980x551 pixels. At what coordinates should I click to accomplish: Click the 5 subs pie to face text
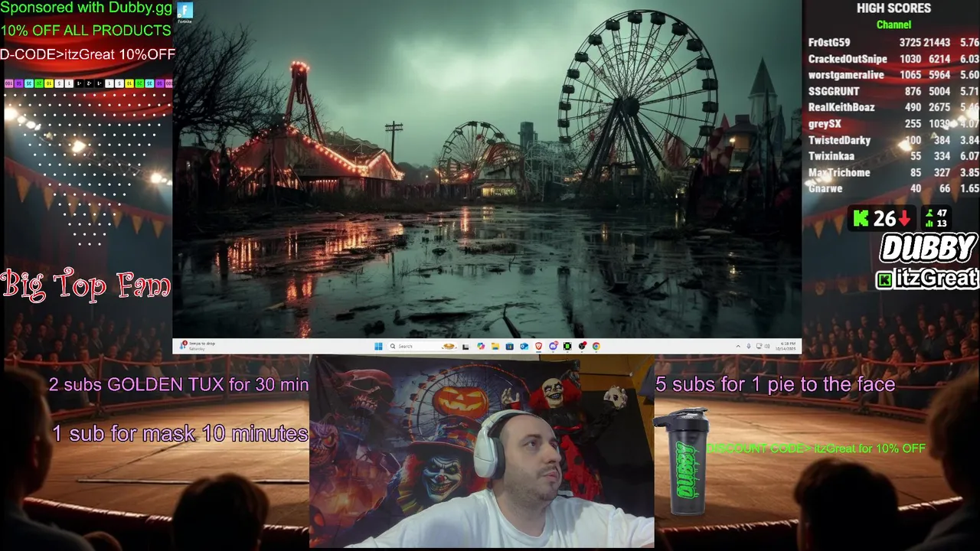[775, 384]
